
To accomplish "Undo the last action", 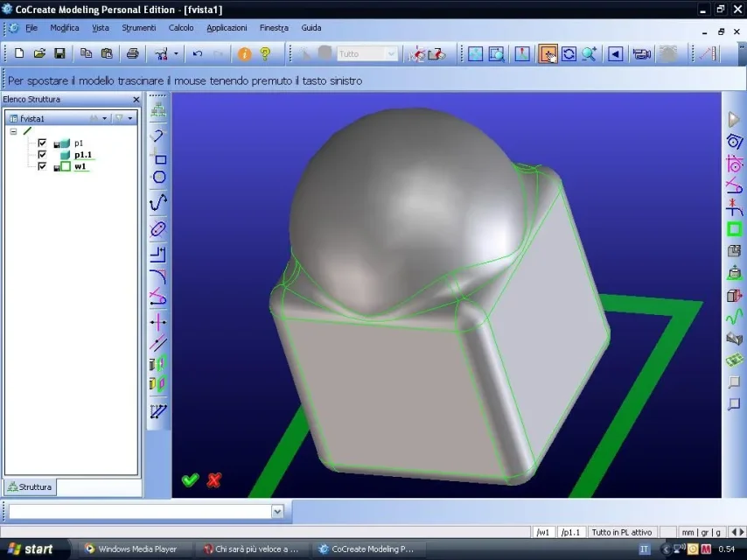I will (198, 54).
